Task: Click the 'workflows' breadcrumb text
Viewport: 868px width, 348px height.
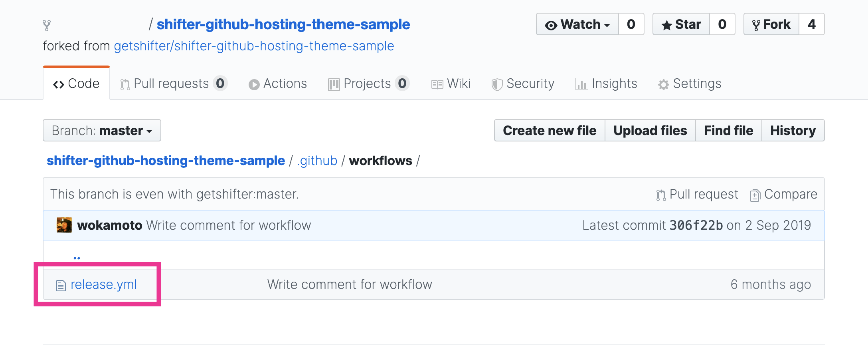Action: pos(381,161)
